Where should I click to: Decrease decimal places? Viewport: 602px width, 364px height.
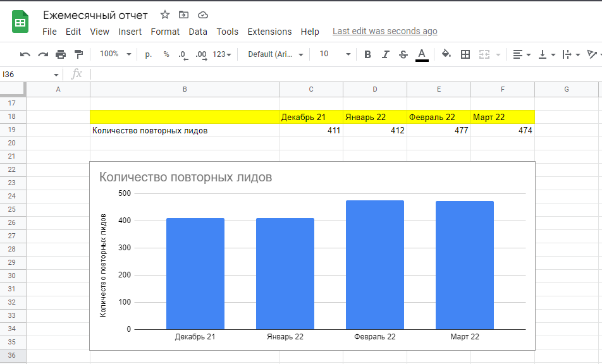[x=183, y=55]
